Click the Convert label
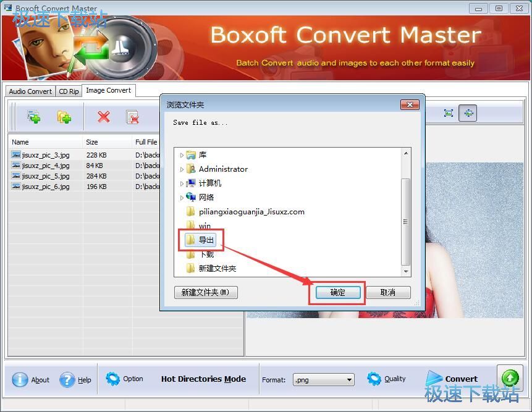This screenshot has width=532, height=412. [461, 379]
